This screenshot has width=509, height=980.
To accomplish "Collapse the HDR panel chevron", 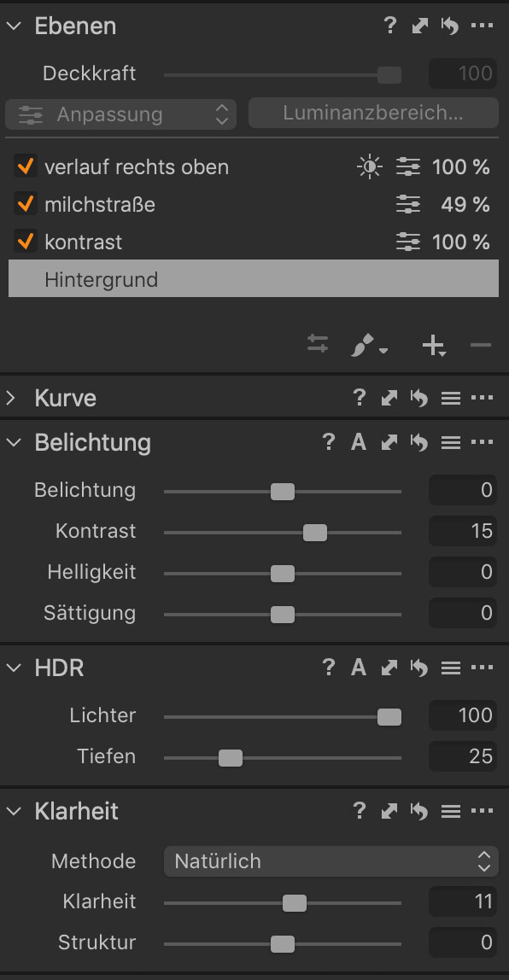I will tap(13, 668).
